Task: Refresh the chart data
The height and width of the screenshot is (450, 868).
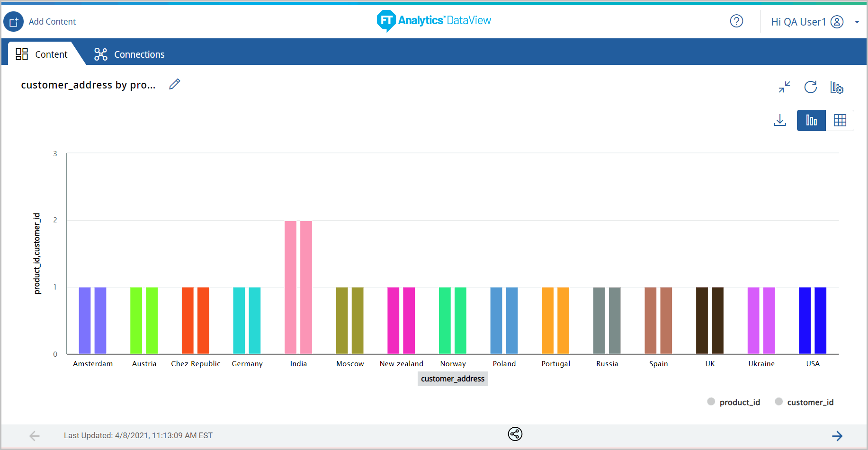Action: click(810, 87)
